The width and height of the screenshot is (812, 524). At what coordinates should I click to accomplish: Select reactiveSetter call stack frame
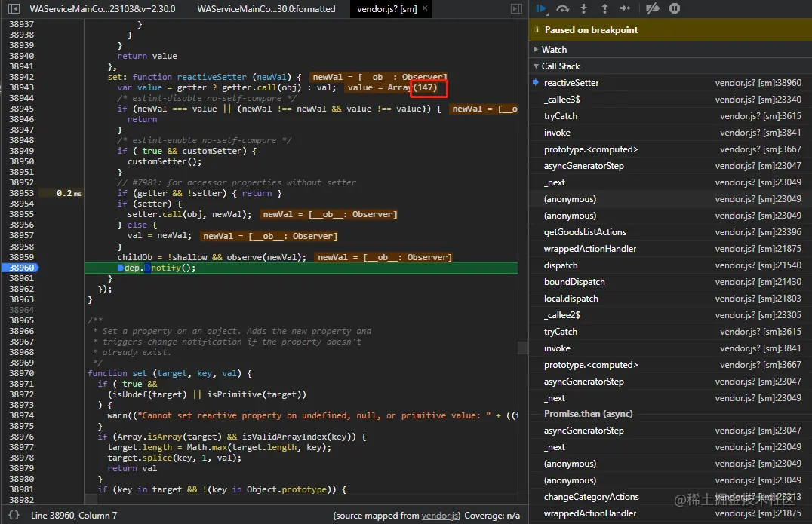coord(671,83)
